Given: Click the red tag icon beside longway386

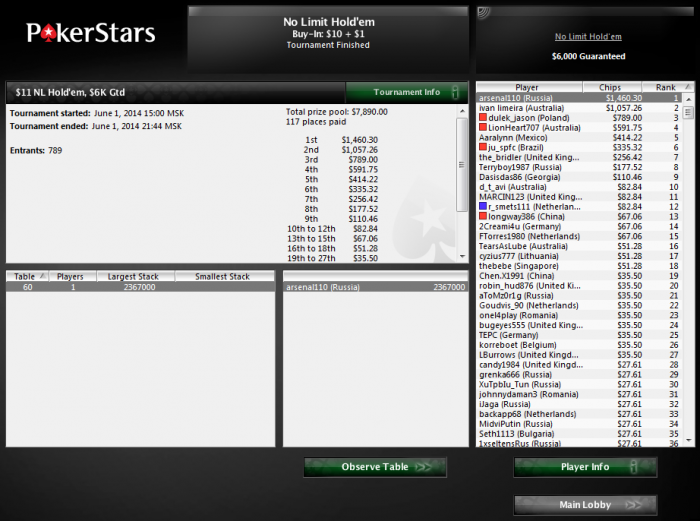Looking at the screenshot, I should tap(483, 216).
